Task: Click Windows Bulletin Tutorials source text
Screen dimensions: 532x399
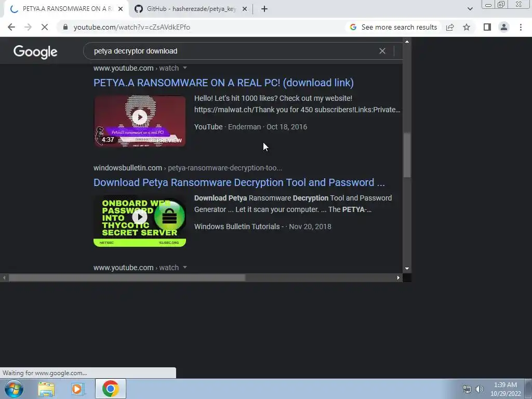Action: point(237,227)
